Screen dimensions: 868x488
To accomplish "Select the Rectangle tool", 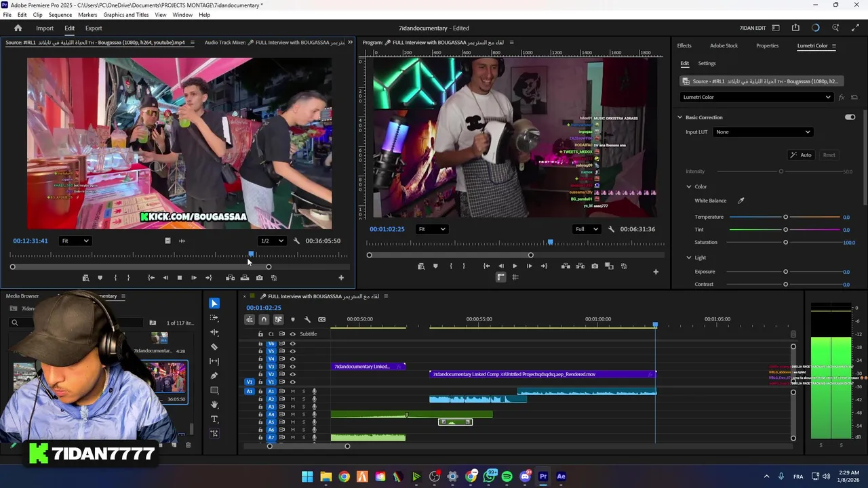I will click(214, 390).
